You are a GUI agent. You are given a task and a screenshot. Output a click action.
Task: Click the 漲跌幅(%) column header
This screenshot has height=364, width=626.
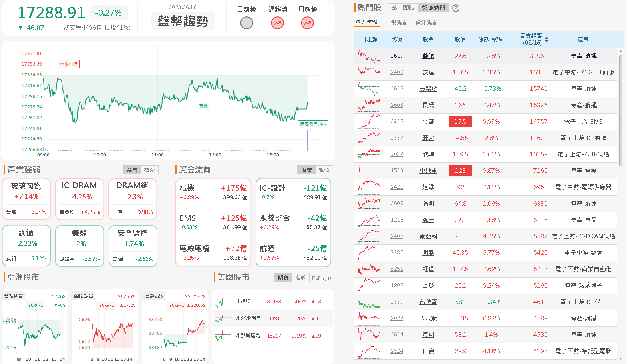[x=491, y=40]
